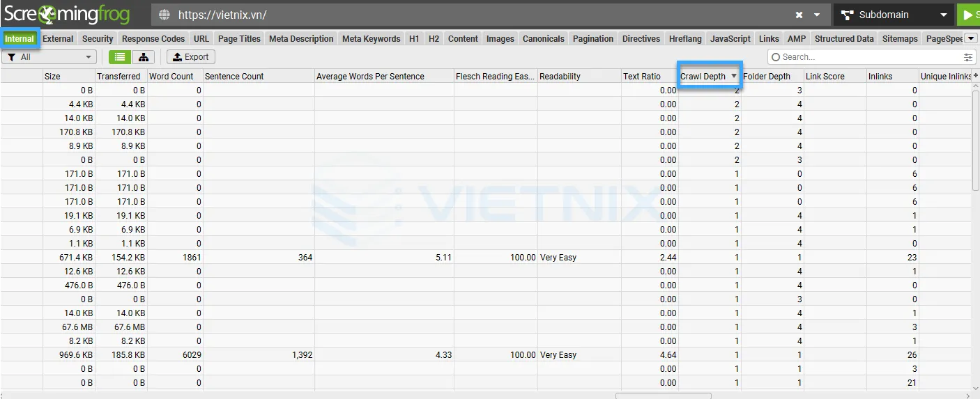Sort by the Crawl Depth column header

point(703,77)
